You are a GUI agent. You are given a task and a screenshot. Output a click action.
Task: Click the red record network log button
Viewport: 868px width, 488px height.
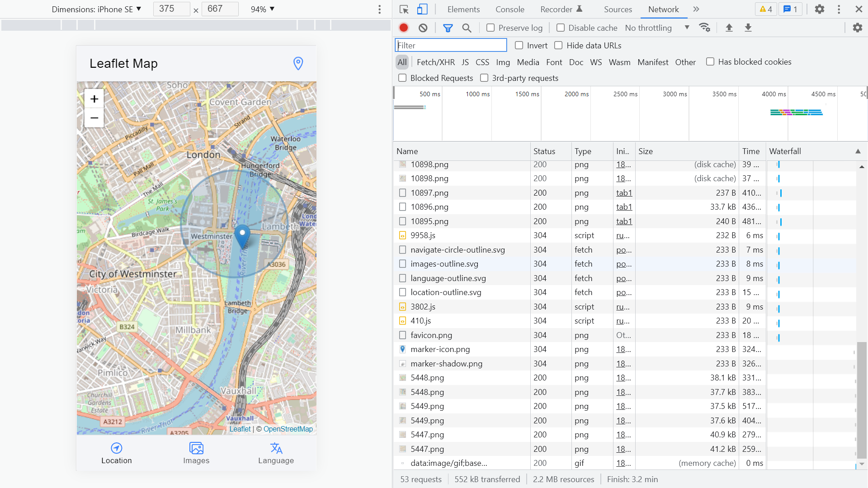(x=404, y=28)
